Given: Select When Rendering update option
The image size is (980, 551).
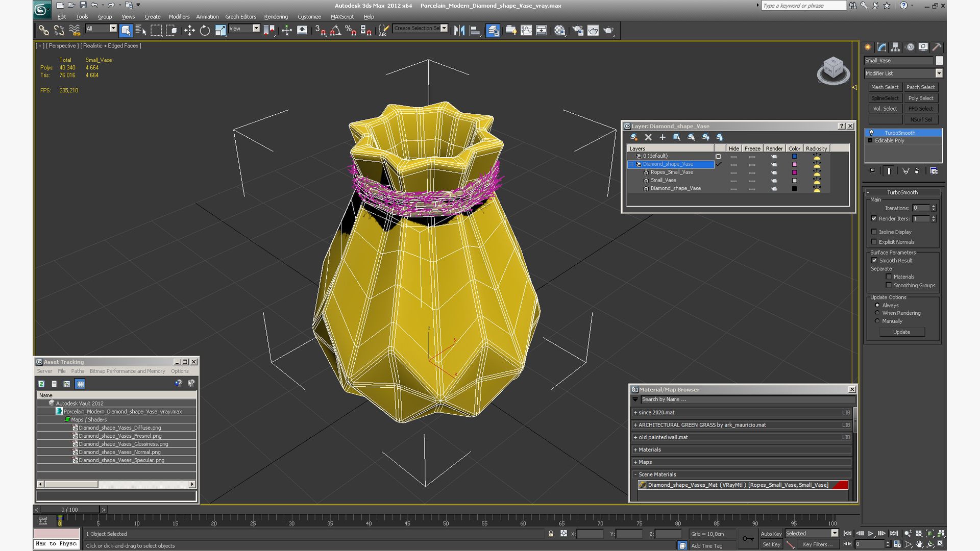Looking at the screenshot, I should point(877,313).
